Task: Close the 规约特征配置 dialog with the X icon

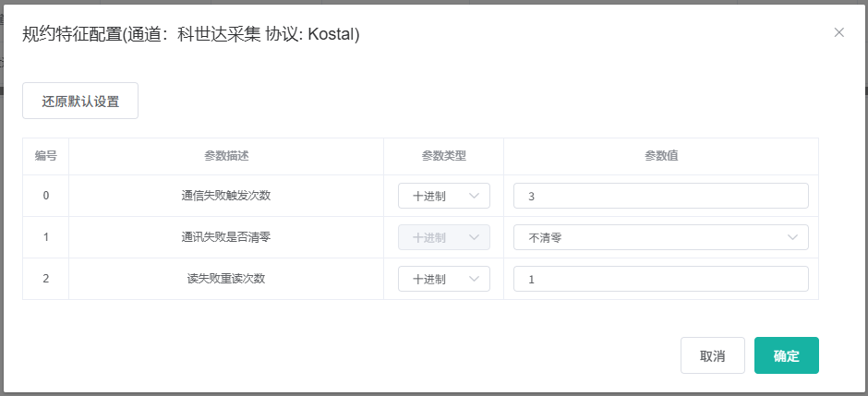Action: coord(838,32)
